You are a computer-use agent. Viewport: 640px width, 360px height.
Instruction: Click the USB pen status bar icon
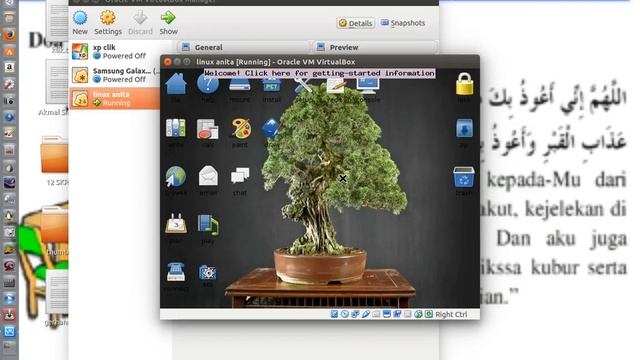click(365, 314)
